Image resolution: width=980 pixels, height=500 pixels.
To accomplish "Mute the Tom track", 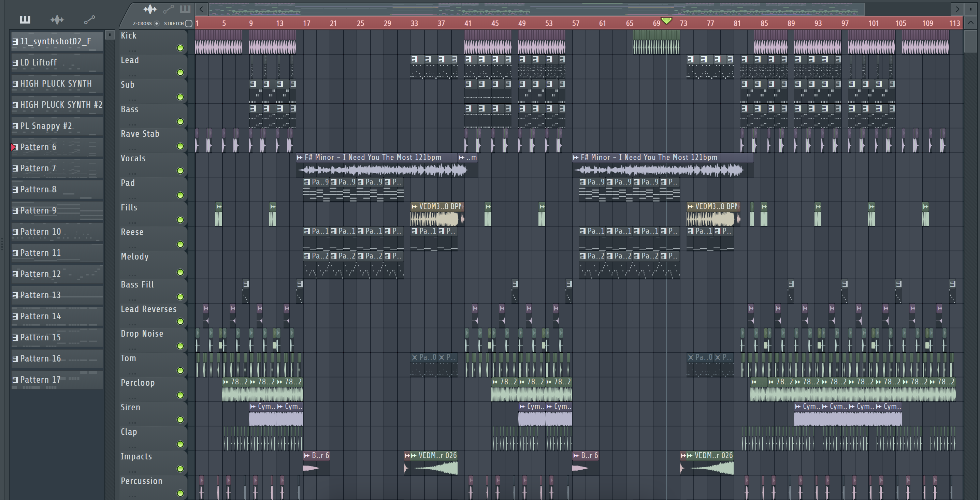I will [180, 371].
